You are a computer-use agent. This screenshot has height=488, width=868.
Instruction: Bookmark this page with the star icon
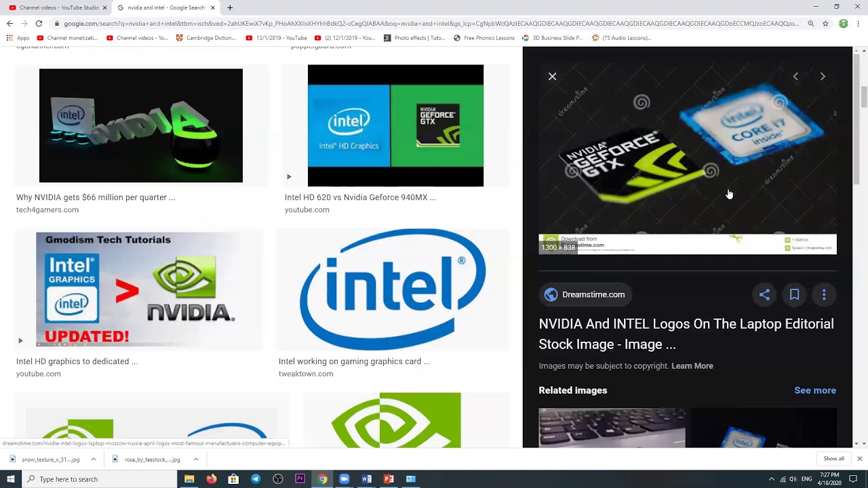tap(825, 23)
